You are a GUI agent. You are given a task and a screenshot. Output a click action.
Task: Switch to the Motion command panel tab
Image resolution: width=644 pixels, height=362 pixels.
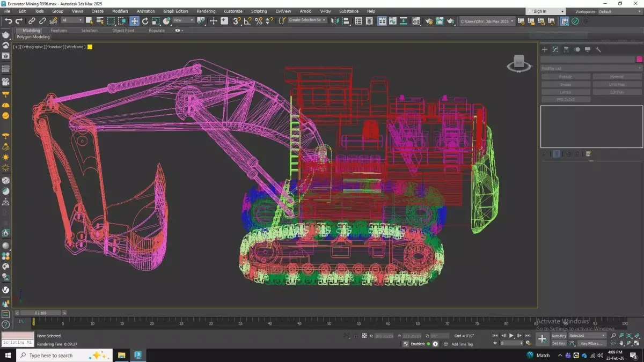coord(577,49)
